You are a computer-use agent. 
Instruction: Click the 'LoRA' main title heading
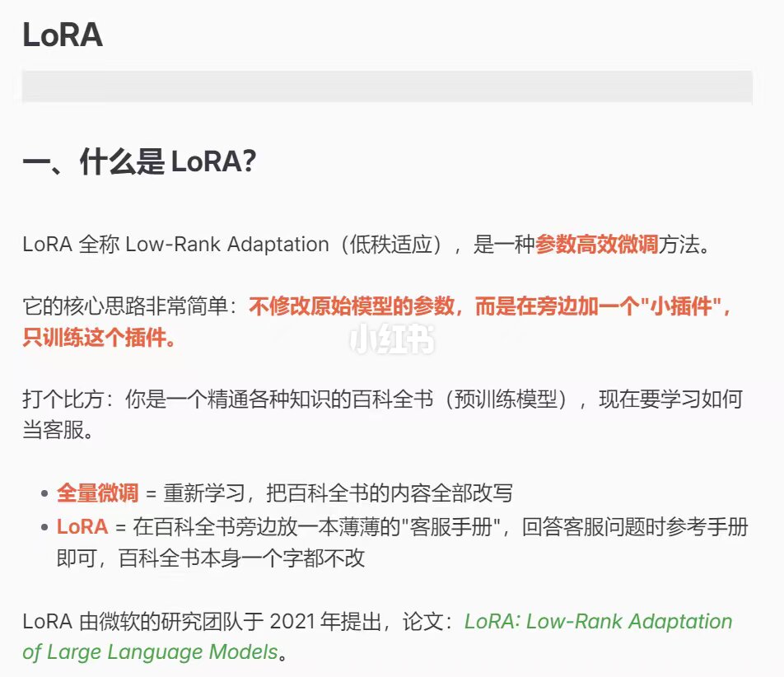point(63,35)
